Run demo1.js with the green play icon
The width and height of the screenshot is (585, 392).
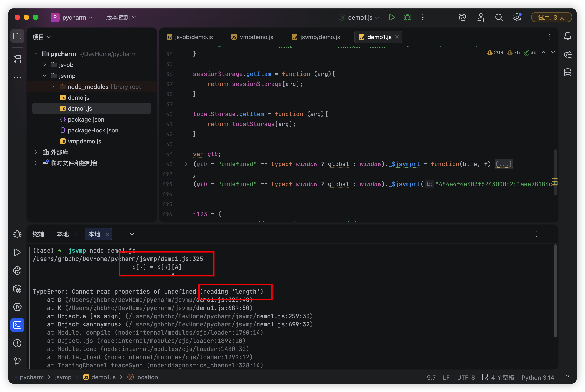point(392,17)
